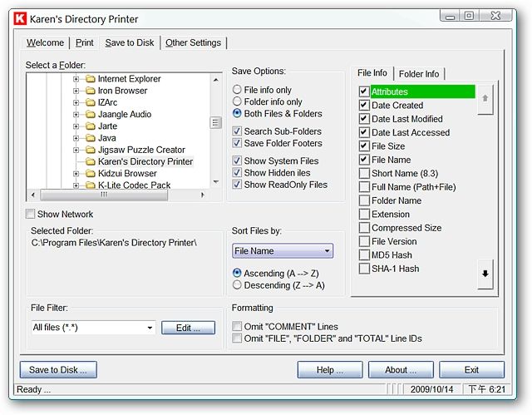Click the Jaangle Audio folder icon
This screenshot has width=532, height=415.
click(x=91, y=115)
